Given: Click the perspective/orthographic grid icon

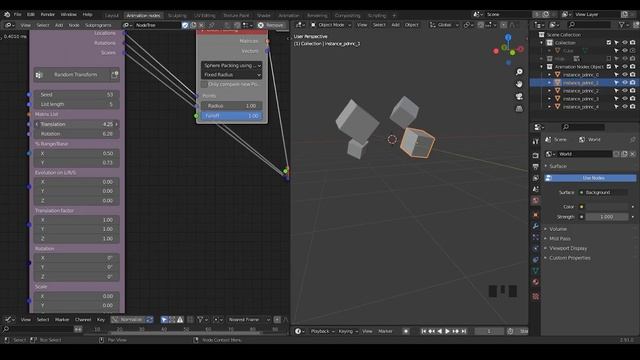Looking at the screenshot, I should point(519,109).
